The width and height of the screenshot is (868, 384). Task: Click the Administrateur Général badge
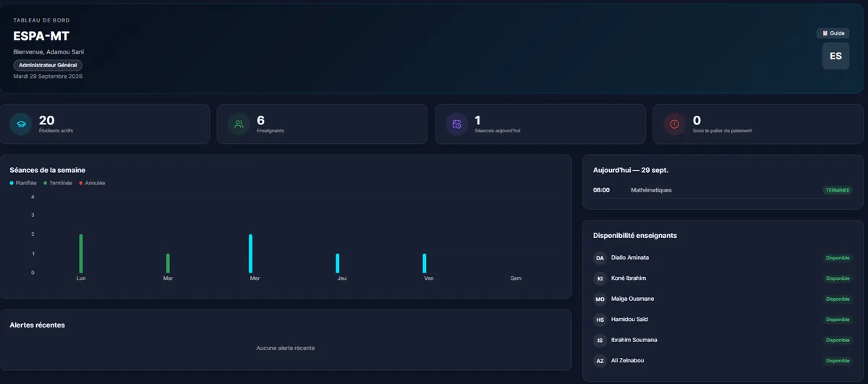(x=48, y=65)
